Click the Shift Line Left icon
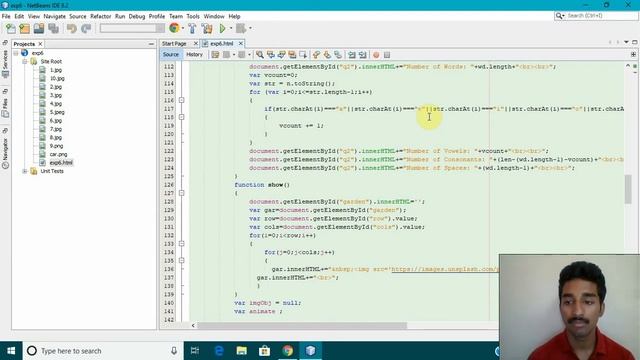The height and width of the screenshot is (360, 640). (x=351, y=55)
